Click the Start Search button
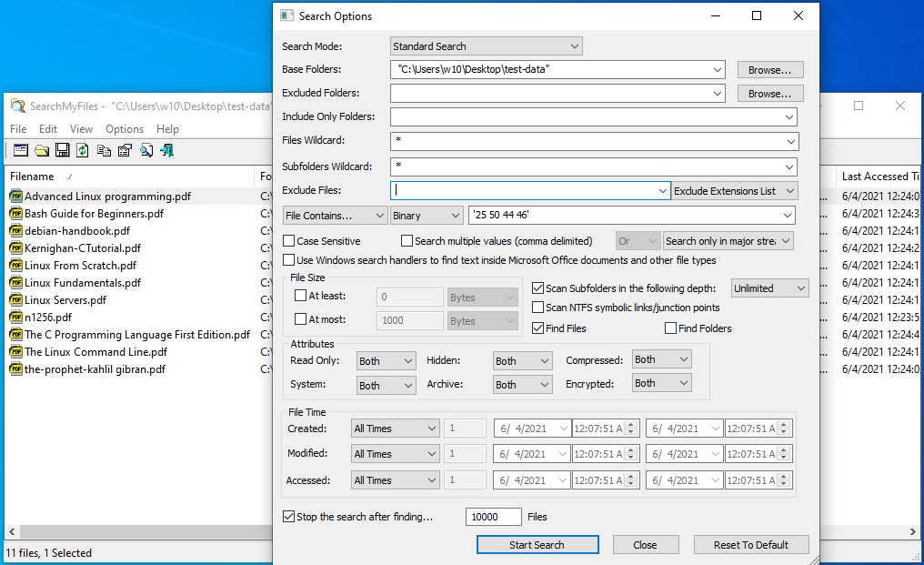 click(537, 545)
